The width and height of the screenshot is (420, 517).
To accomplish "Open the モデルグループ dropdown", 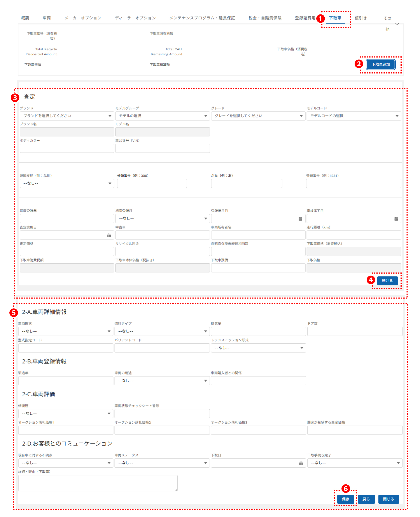I will coord(162,116).
